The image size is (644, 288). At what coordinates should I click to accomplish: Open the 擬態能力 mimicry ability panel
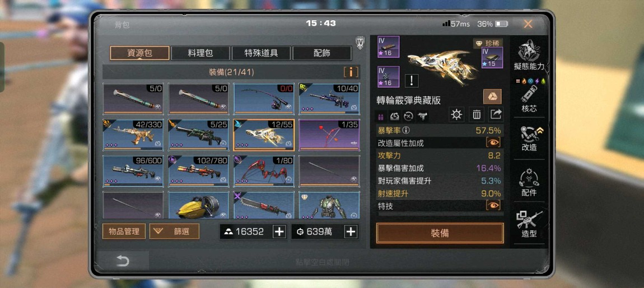tap(529, 55)
